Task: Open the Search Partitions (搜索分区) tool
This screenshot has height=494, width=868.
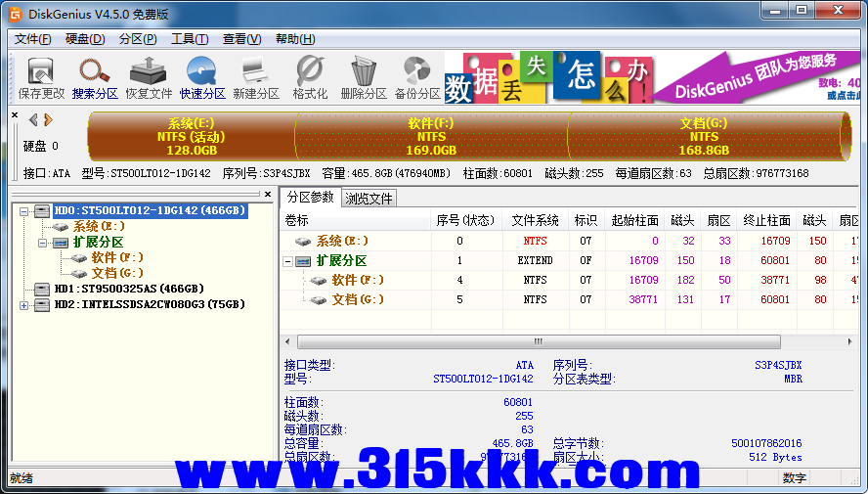Action: click(95, 78)
